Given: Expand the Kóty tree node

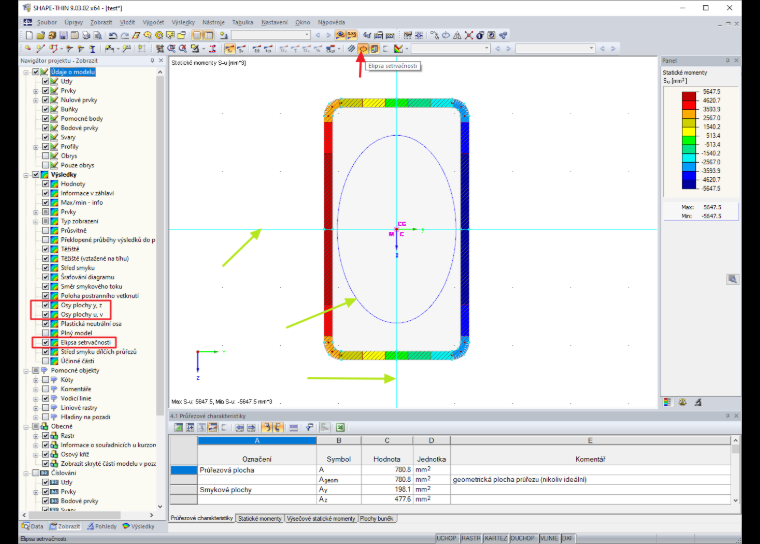Looking at the screenshot, I should [x=36, y=380].
